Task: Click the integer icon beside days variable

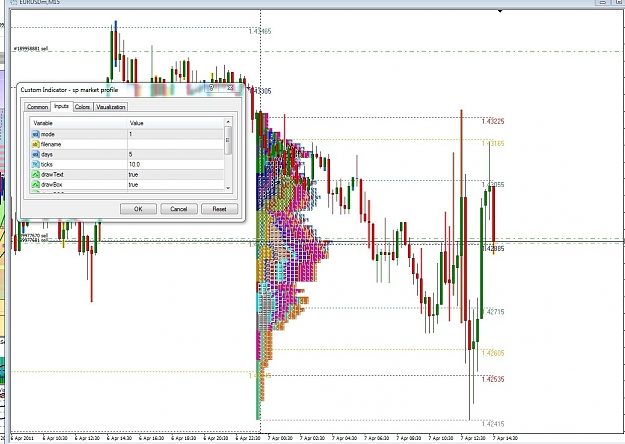Action: (35, 154)
